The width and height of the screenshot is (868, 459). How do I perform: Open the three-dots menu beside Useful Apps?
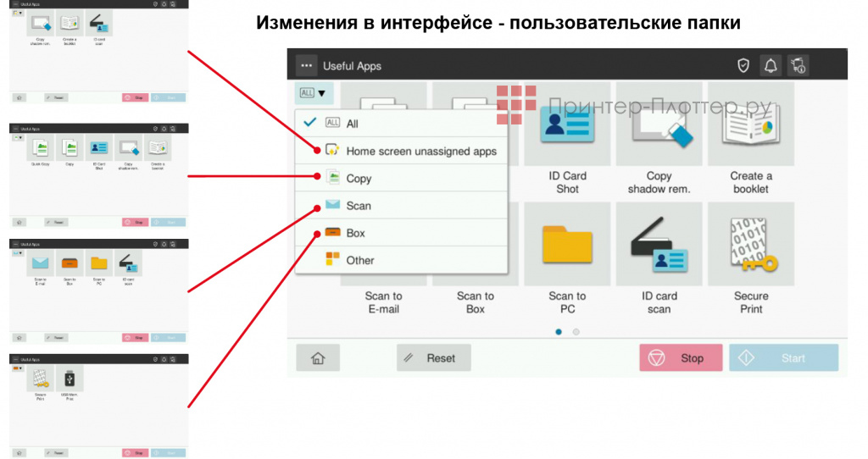click(306, 66)
